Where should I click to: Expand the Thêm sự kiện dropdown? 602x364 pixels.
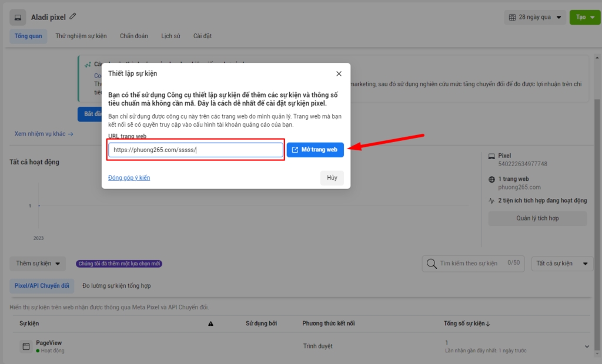(38, 264)
